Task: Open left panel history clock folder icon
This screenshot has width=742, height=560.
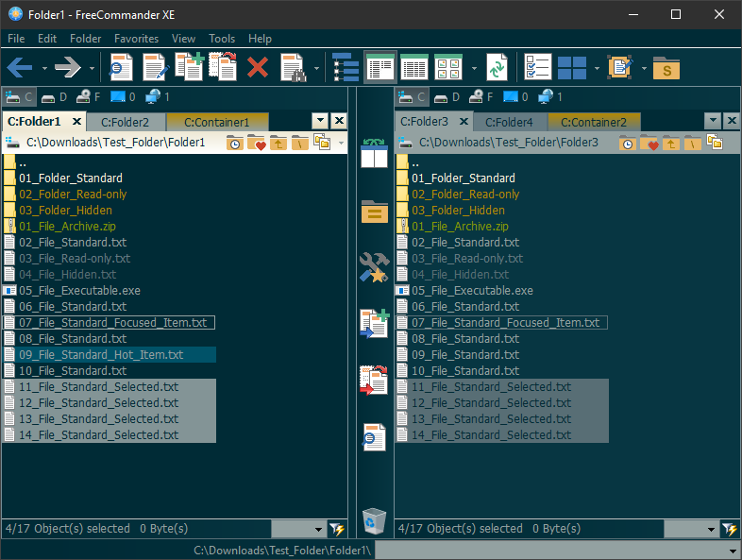Action: 234,143
